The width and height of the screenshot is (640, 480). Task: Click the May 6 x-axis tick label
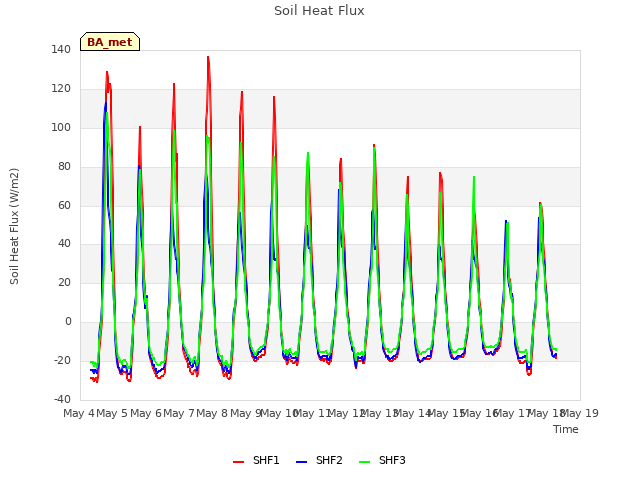pyautogui.click(x=146, y=413)
